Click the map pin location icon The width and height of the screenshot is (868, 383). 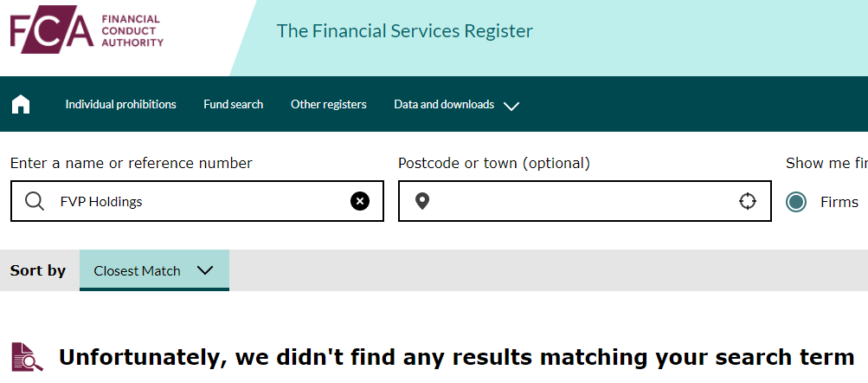422,201
